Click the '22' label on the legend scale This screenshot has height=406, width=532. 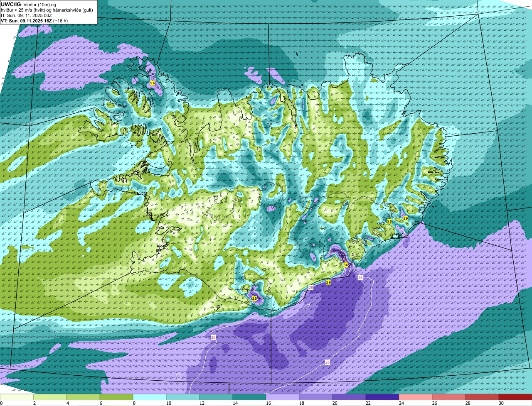coord(368,404)
